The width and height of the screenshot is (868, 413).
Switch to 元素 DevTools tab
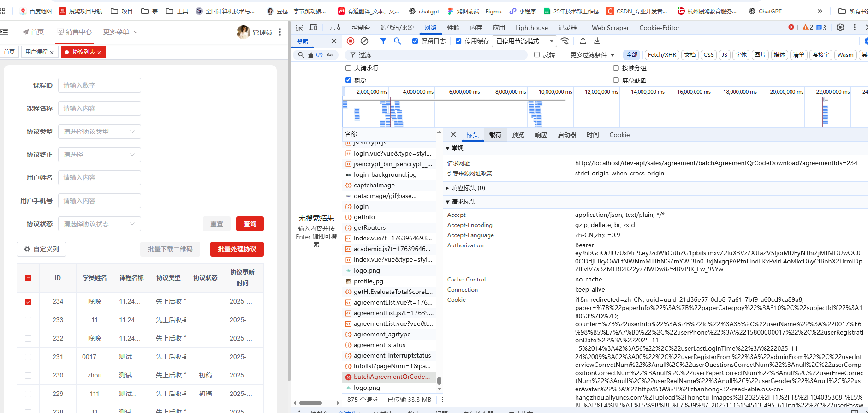(x=335, y=28)
